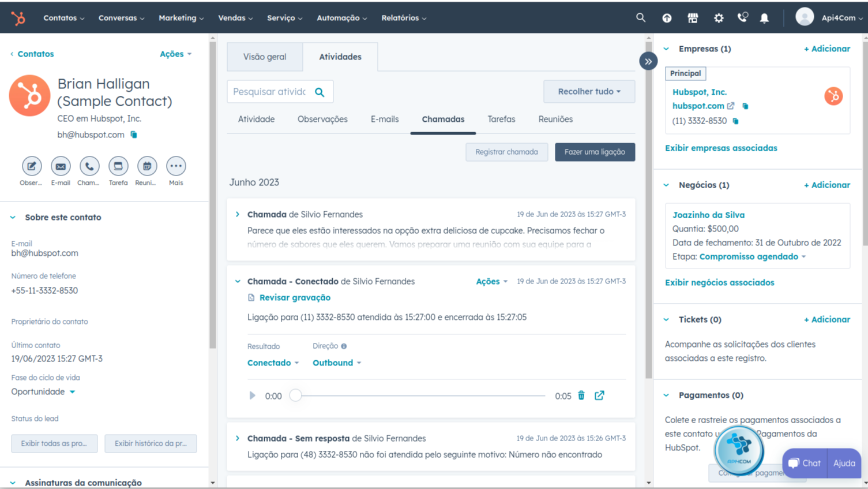Expand the Sem resposta call entry
Screen dimensions: 868x489
coord(238,438)
